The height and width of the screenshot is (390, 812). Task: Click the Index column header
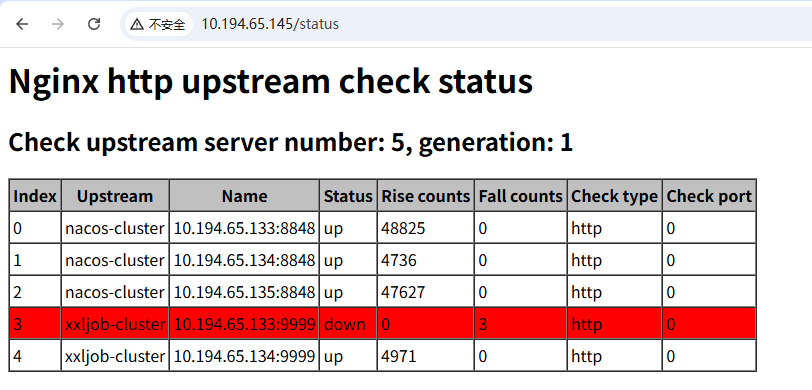click(35, 196)
